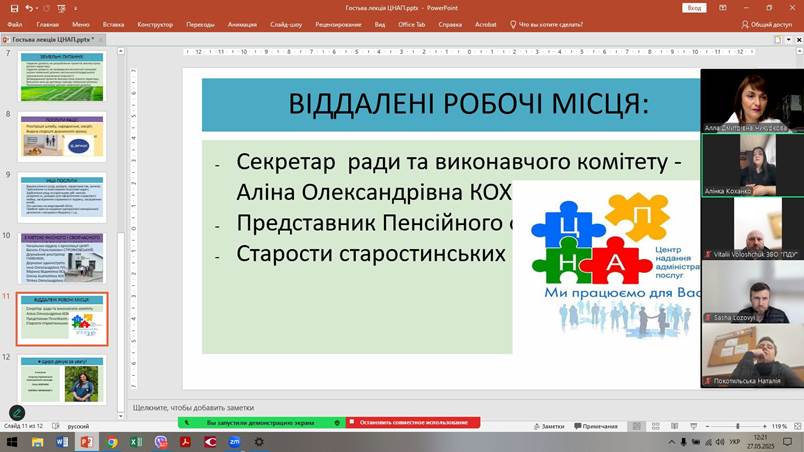The width and height of the screenshot is (804, 452).
Task: Click the green pen annotation icon
Action: pyautogui.click(x=17, y=412)
